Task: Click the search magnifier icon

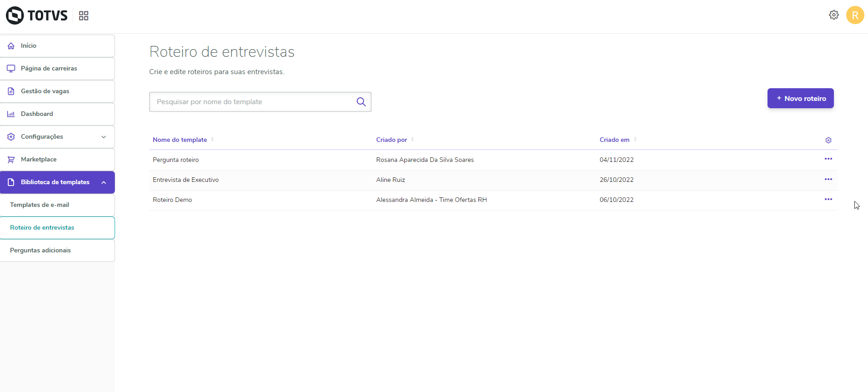Action: tap(361, 102)
